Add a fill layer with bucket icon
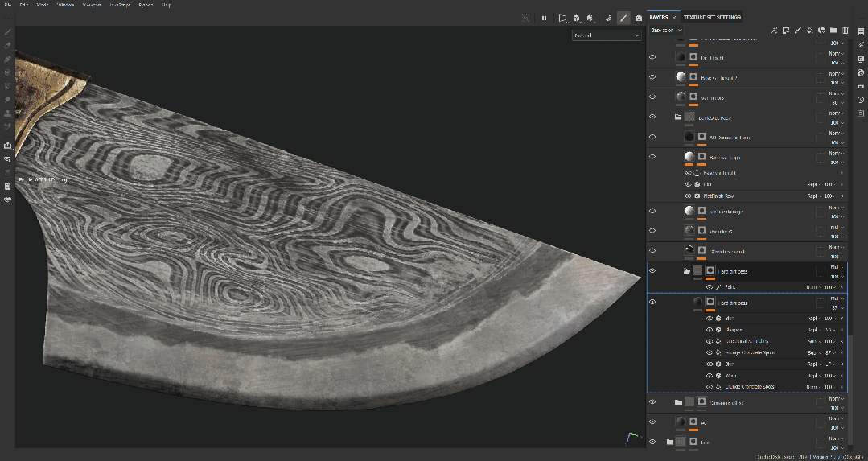Viewport: 868px width, 461px height. [x=809, y=31]
